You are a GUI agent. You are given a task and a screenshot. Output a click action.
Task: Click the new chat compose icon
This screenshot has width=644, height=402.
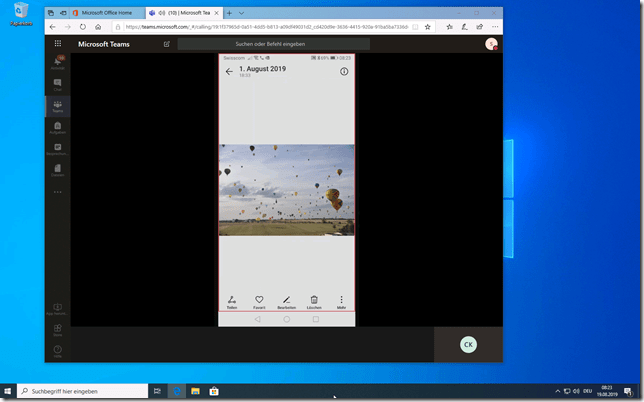166,44
